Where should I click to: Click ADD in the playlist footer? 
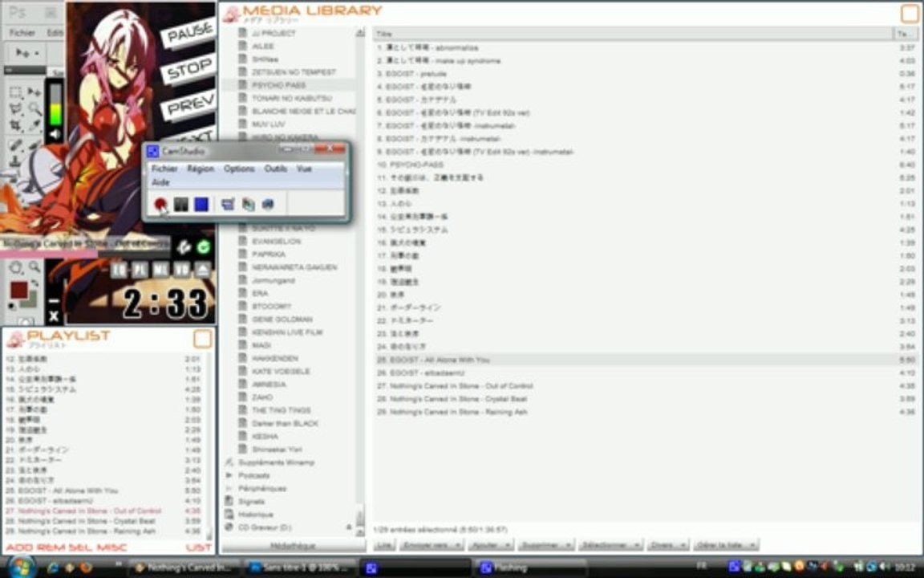tap(19, 548)
